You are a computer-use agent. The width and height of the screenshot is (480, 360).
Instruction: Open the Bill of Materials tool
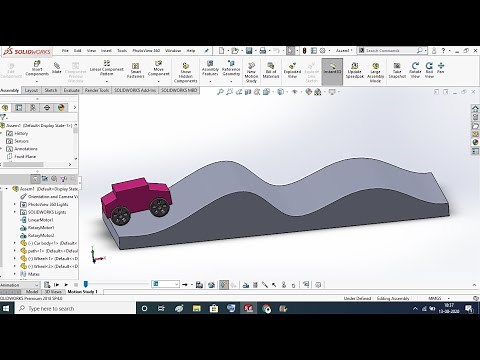coord(271,70)
